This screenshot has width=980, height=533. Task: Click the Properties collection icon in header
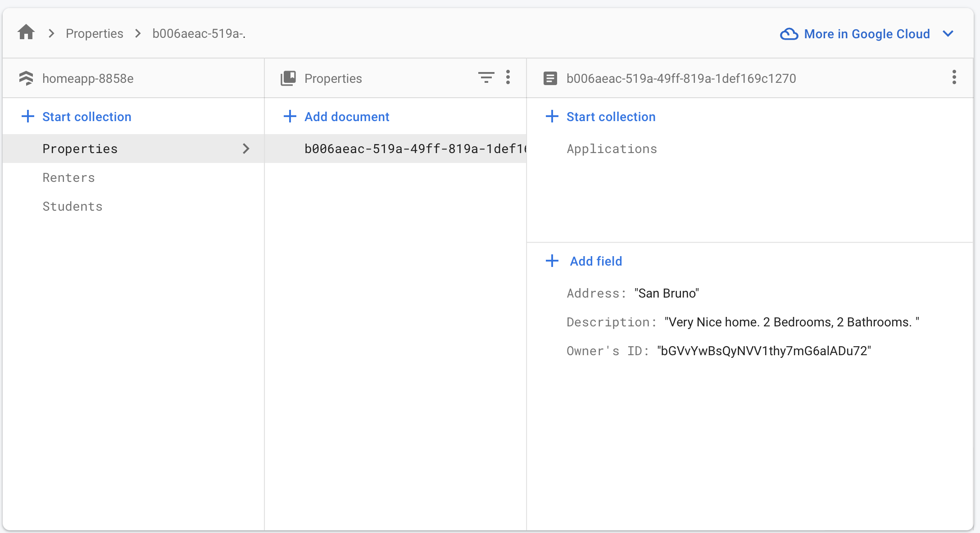click(288, 78)
